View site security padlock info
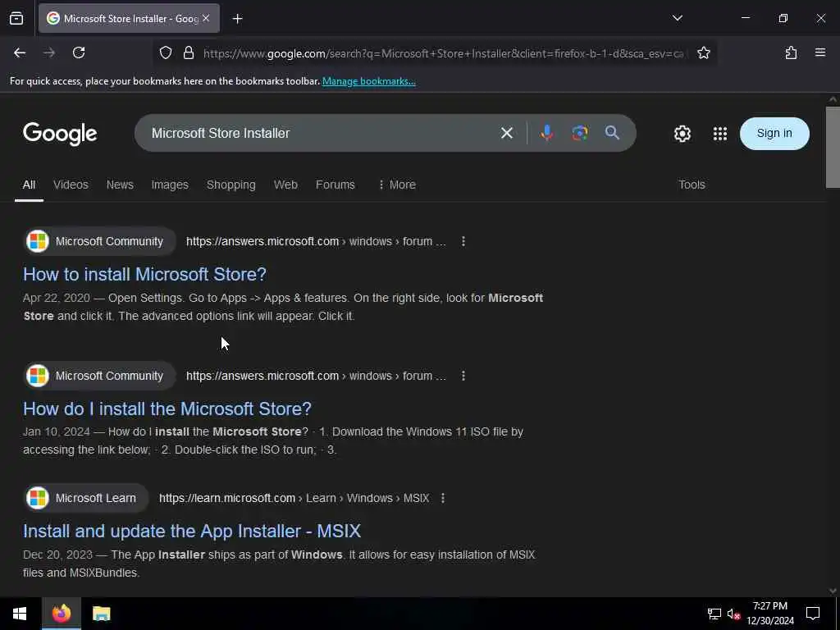 (x=188, y=52)
